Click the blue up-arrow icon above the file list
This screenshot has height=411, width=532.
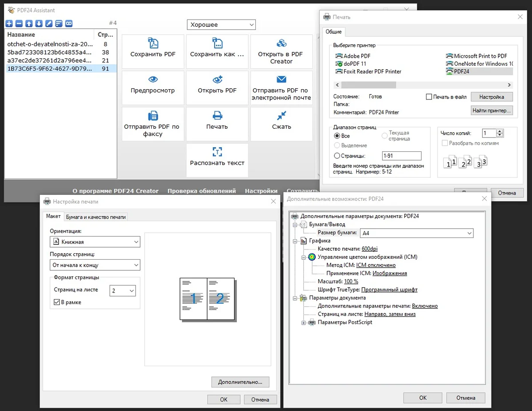29,24
